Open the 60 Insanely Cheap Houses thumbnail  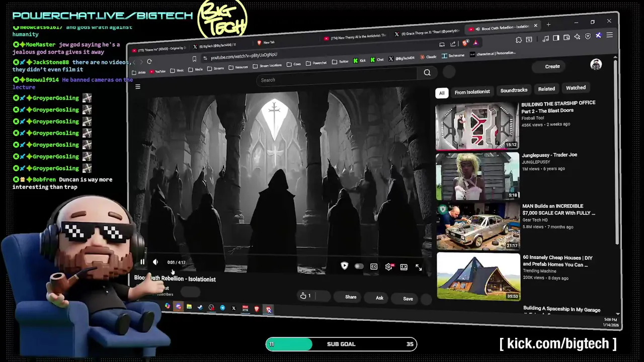tap(478, 276)
